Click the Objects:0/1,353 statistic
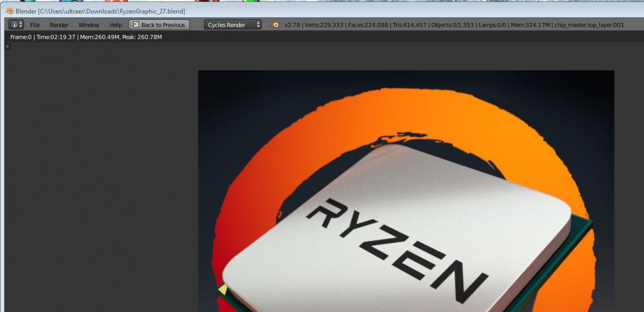The image size is (644, 312). tap(452, 25)
